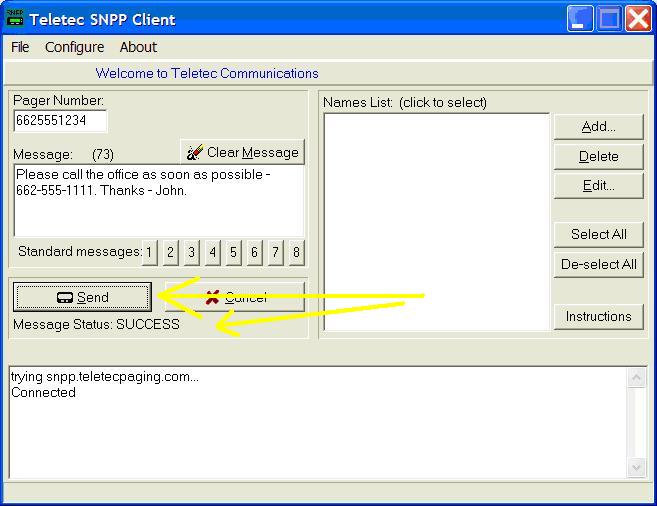This screenshot has height=506, width=657.
Task: Insert standard message 1
Action: coord(150,253)
